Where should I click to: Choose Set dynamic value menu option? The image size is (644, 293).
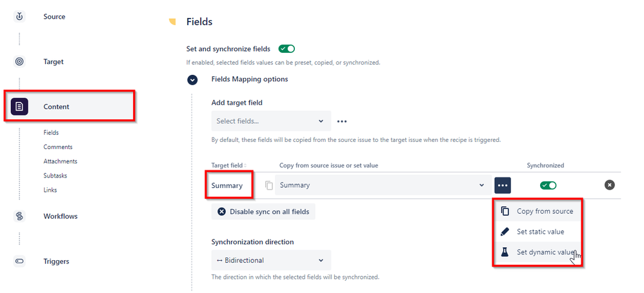(x=538, y=252)
